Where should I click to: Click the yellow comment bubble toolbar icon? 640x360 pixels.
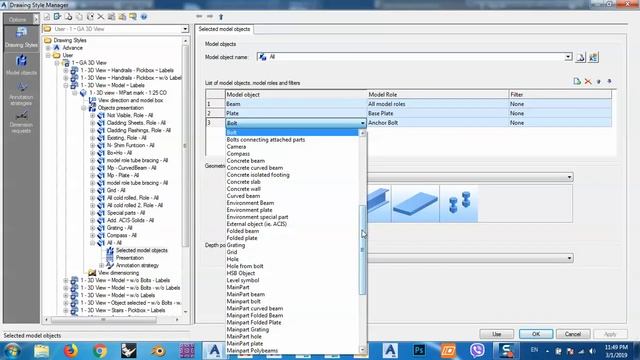point(133,17)
